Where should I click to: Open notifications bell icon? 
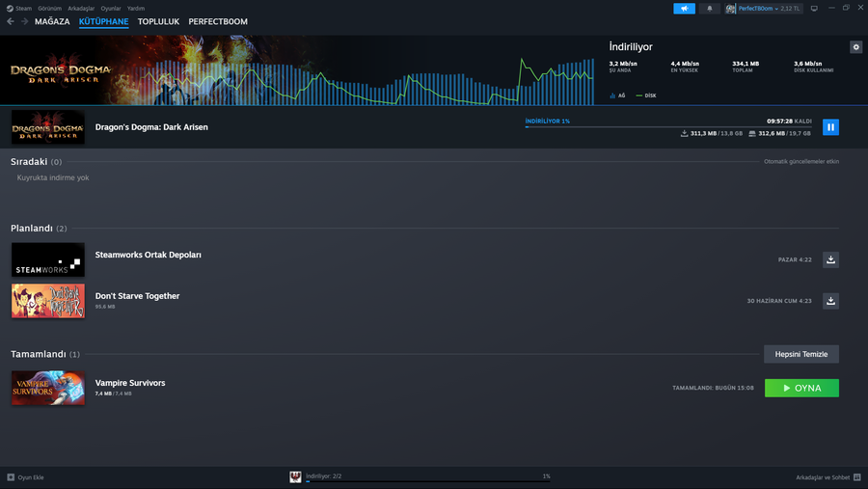click(x=709, y=9)
